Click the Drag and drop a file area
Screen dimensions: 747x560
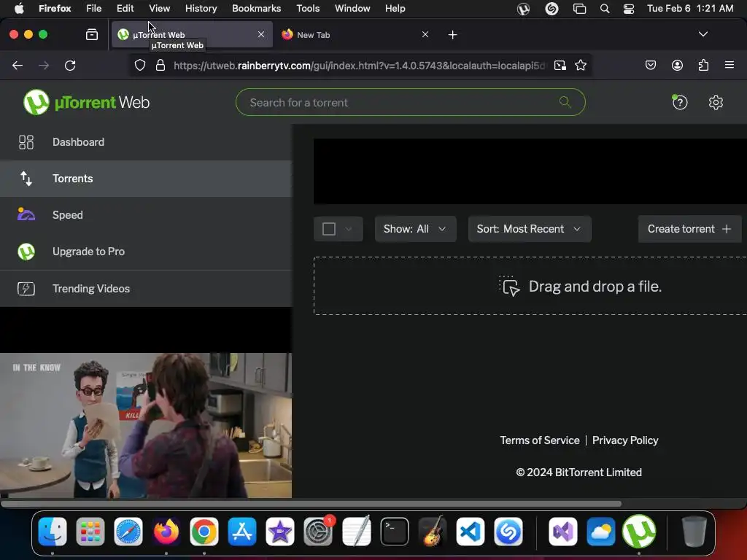pyautogui.click(x=530, y=286)
